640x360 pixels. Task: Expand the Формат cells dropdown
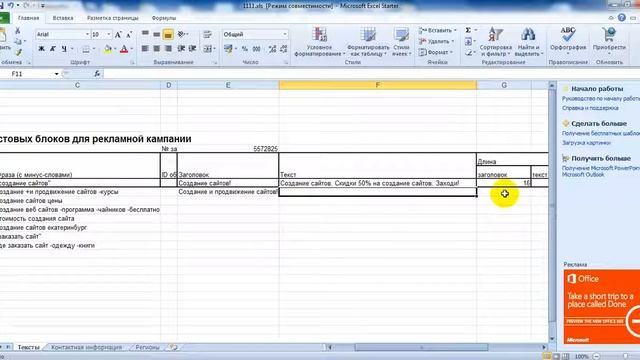(x=451, y=52)
